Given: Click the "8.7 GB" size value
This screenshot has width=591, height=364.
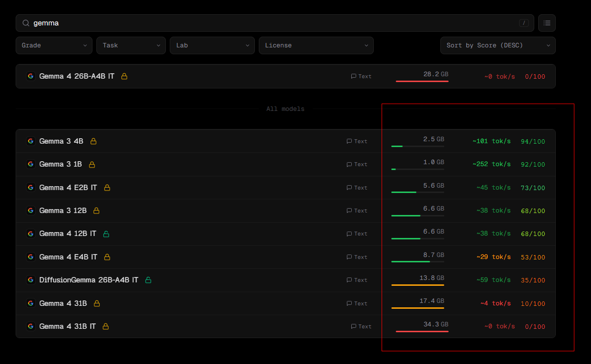Looking at the screenshot, I should tap(433, 255).
